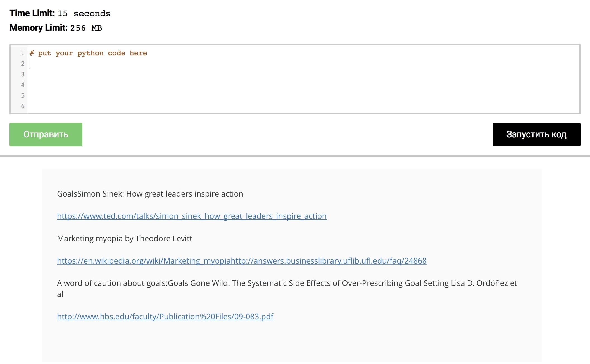The width and height of the screenshot is (590, 364).
Task: Open the Wikipedia Marketing myopia link
Action: (x=242, y=261)
